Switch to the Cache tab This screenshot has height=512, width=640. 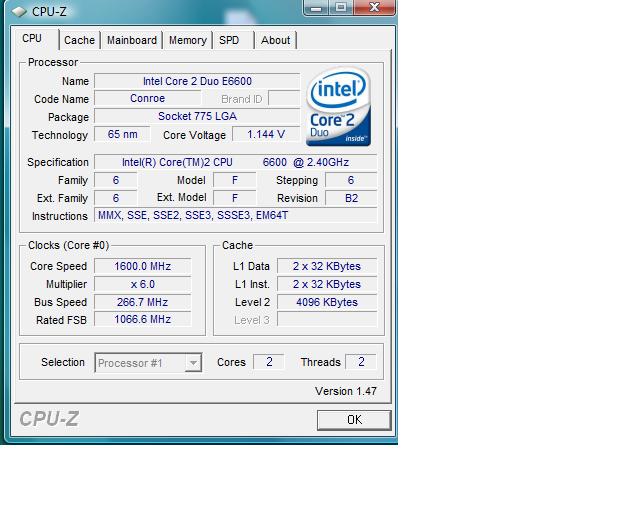coord(80,40)
